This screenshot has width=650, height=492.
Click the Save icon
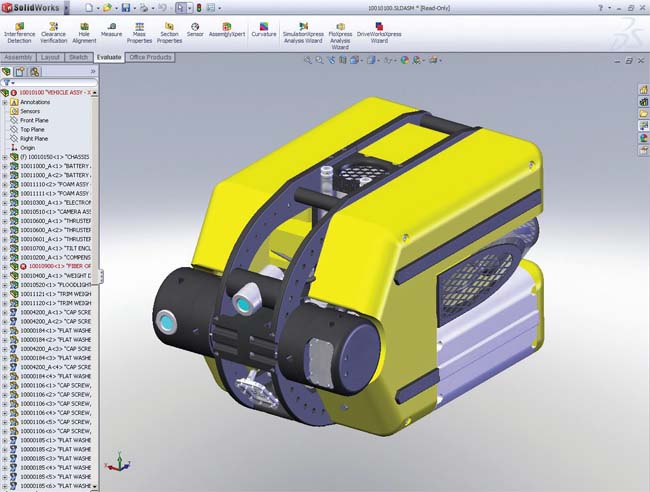coord(126,7)
